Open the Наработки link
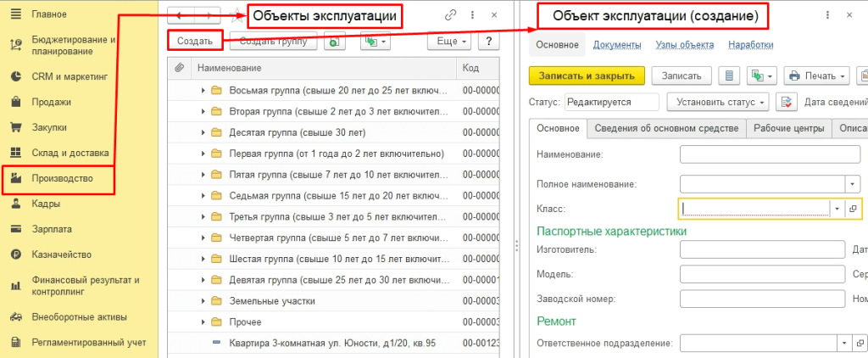The width and height of the screenshot is (868, 358). [751, 45]
